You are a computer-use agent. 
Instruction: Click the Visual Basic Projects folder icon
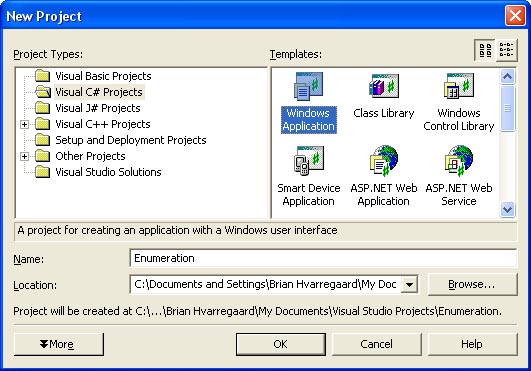(x=43, y=76)
